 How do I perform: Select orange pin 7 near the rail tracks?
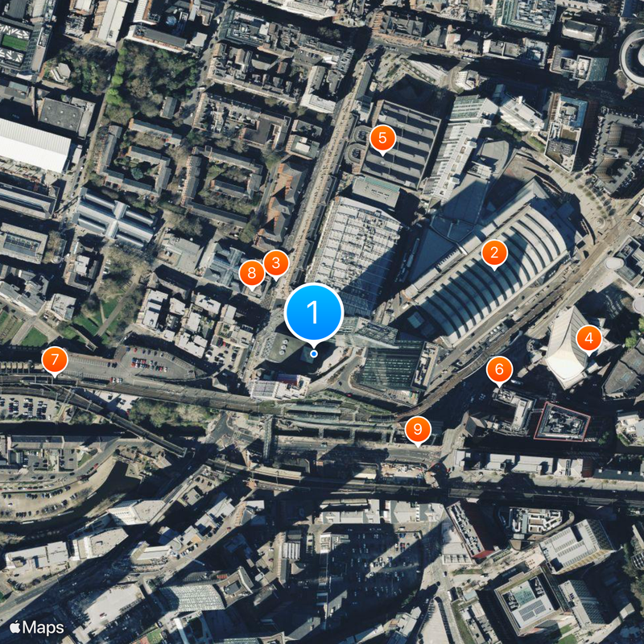point(55,360)
